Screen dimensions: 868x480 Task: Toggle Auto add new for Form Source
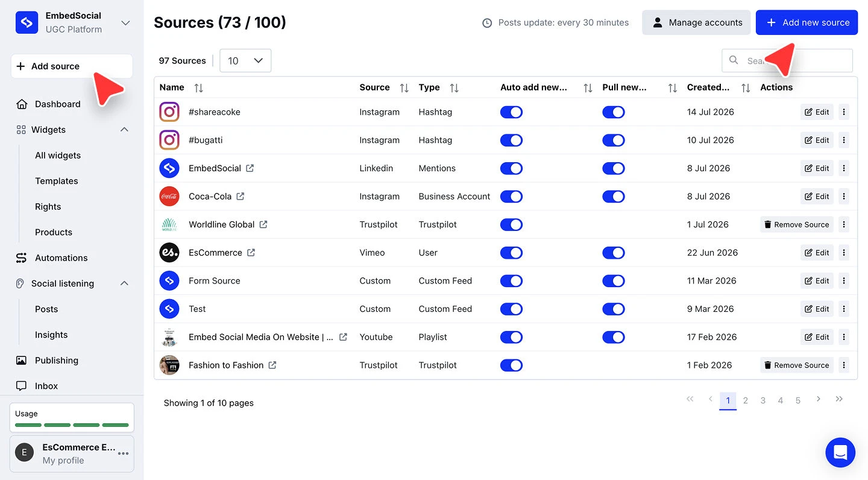coord(511,280)
